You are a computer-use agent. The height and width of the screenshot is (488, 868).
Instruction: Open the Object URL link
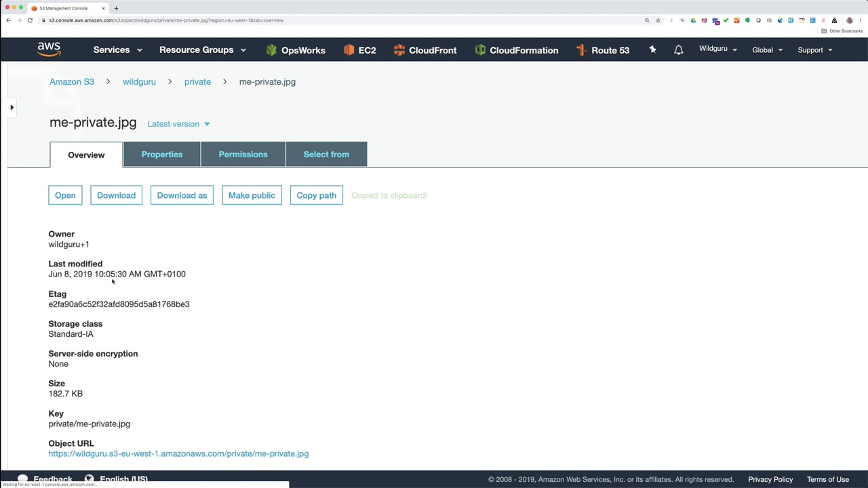178,453
